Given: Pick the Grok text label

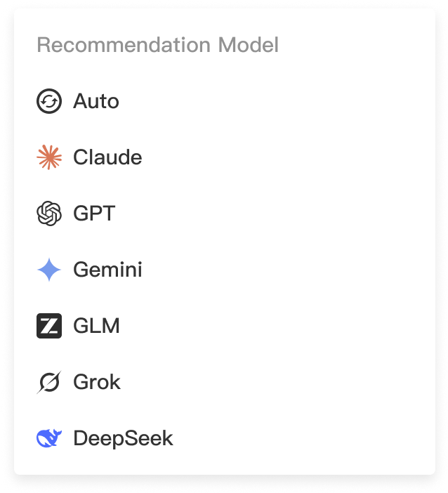Looking at the screenshot, I should point(97,382).
